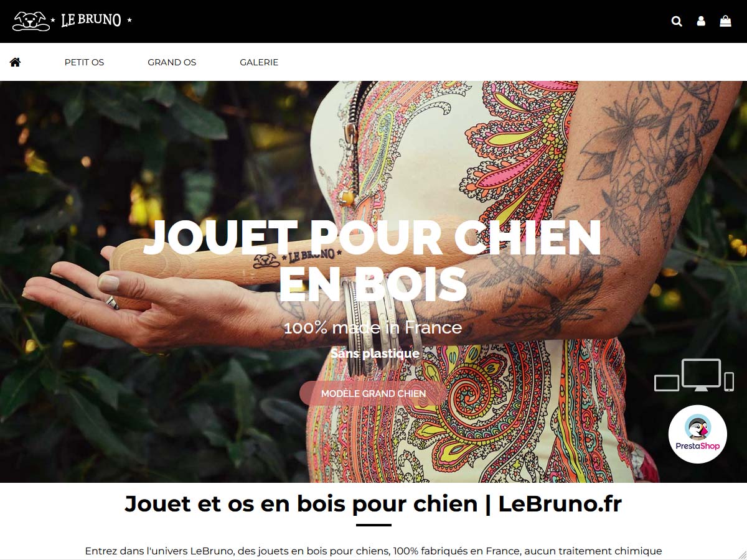
Task: Click the PrestaShop round badge
Action: tap(697, 434)
